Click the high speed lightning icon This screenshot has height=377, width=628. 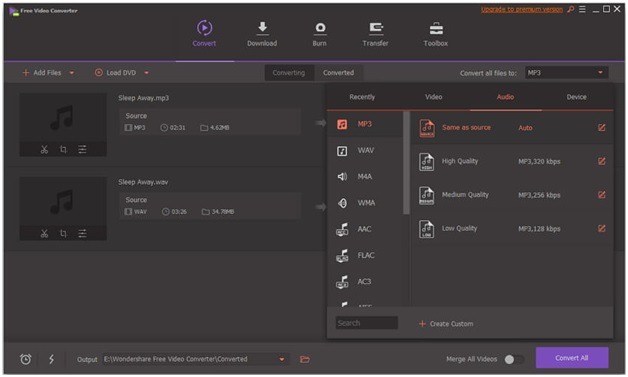click(x=51, y=359)
